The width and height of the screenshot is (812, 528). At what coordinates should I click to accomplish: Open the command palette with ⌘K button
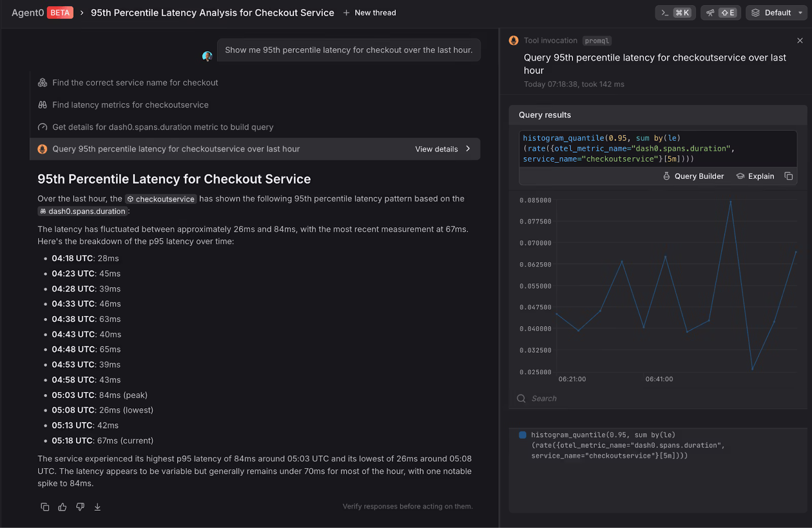(676, 13)
